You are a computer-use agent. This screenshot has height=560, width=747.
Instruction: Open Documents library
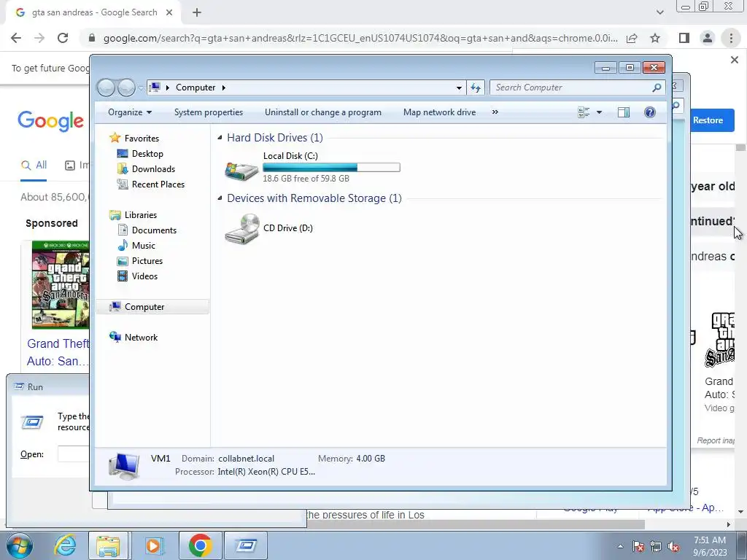[x=154, y=230]
